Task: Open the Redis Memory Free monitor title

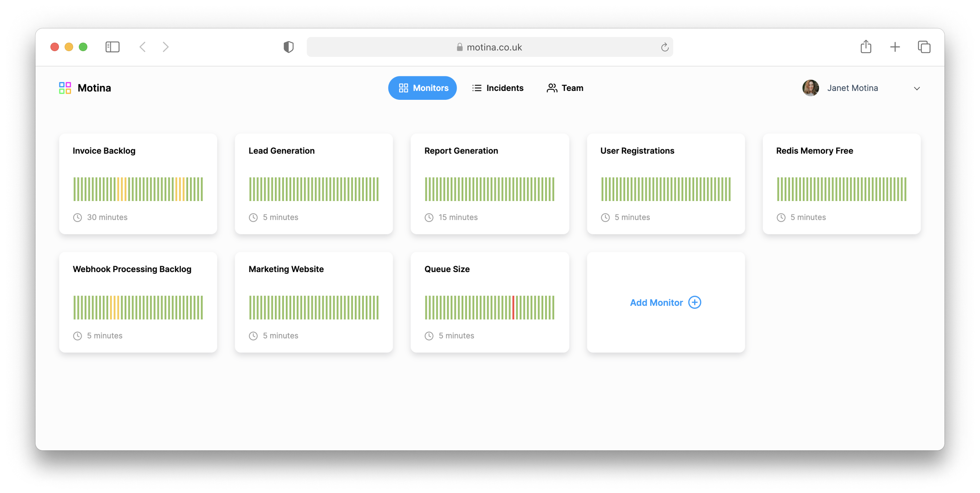Action: click(x=815, y=151)
